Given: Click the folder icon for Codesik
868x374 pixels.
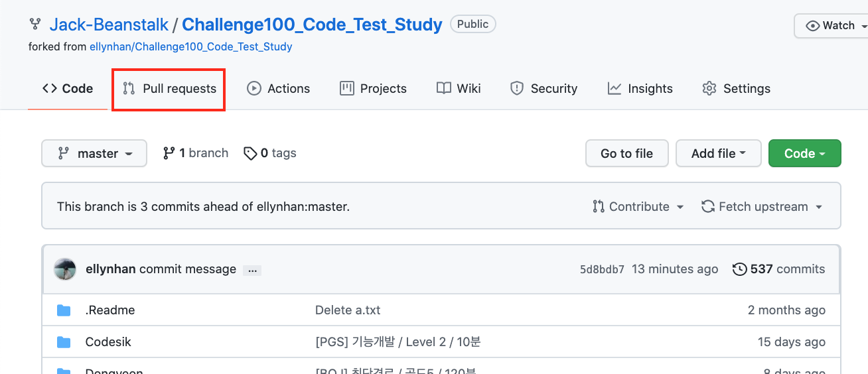Looking at the screenshot, I should [x=64, y=342].
